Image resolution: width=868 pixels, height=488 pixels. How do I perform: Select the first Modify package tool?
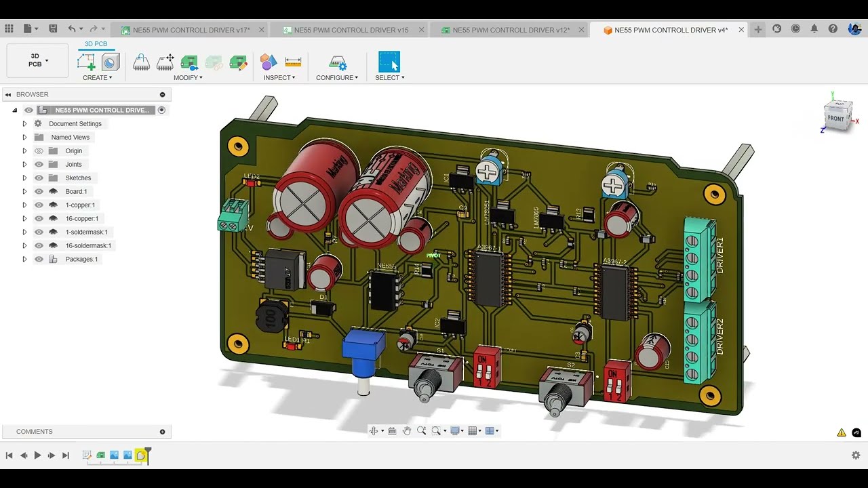point(141,62)
